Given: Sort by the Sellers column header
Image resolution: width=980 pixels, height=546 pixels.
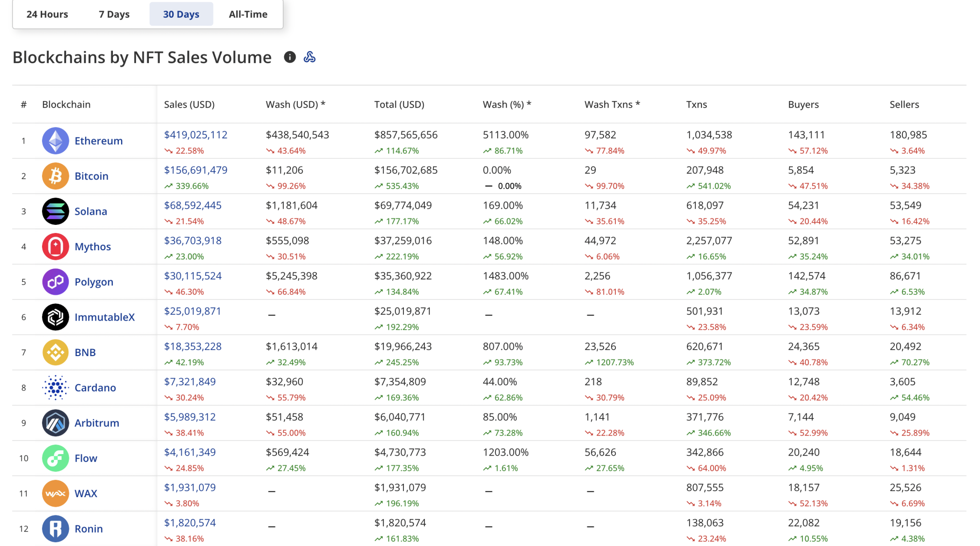Looking at the screenshot, I should point(904,104).
